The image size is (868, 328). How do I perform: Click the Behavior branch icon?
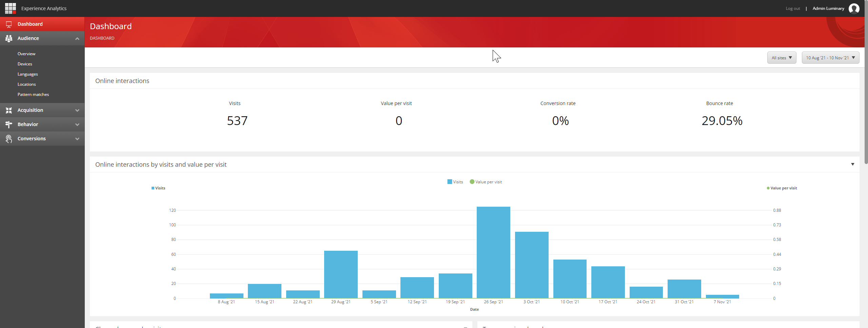8,124
